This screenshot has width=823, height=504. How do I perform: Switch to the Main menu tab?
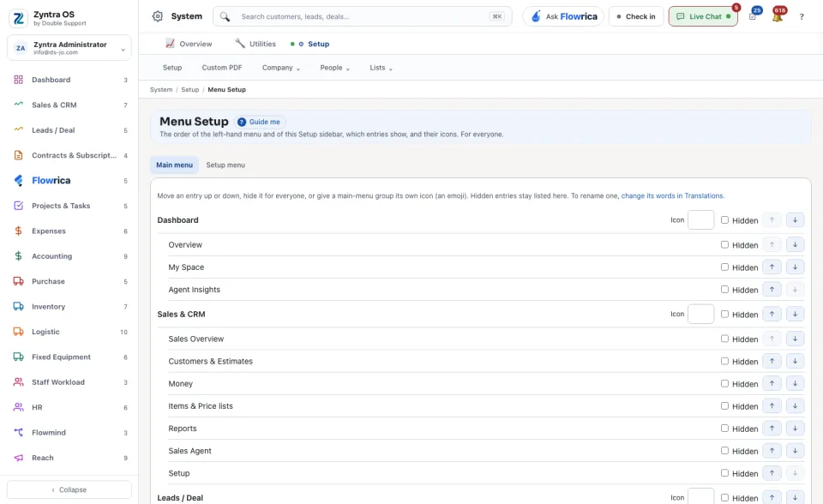[174, 165]
